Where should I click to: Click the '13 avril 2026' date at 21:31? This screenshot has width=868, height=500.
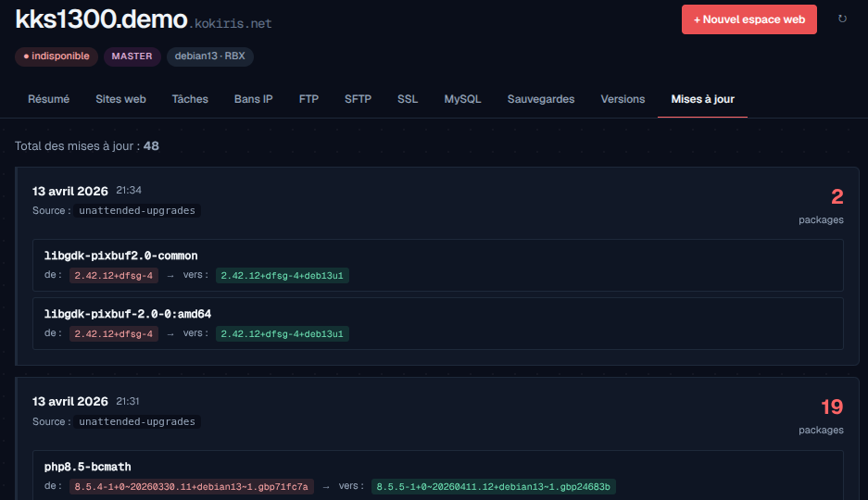point(70,402)
